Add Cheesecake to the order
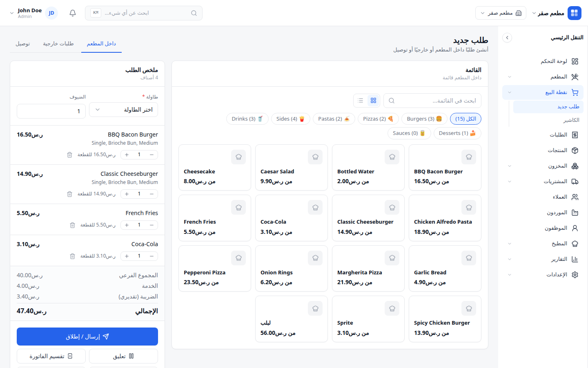Image resolution: width=588 pixels, height=368 pixels. tap(215, 168)
